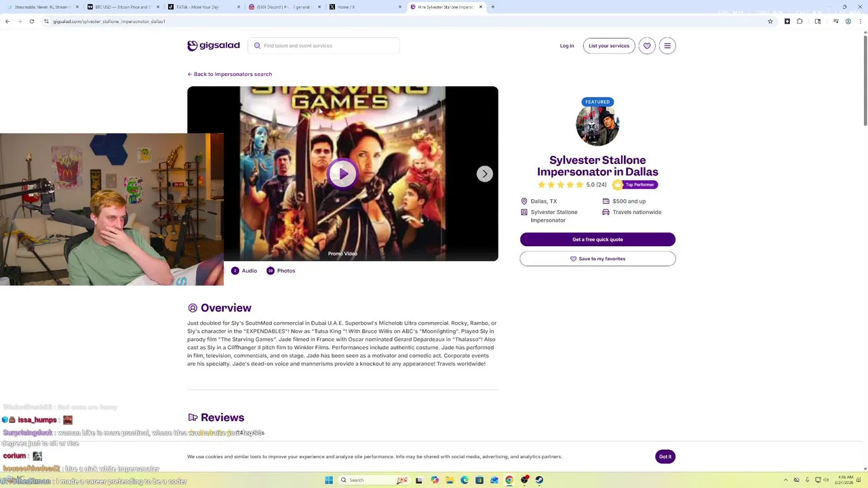Viewport: 868px width, 488px height.
Task: Open the Chrome three-dot menu
Action: (x=861, y=21)
